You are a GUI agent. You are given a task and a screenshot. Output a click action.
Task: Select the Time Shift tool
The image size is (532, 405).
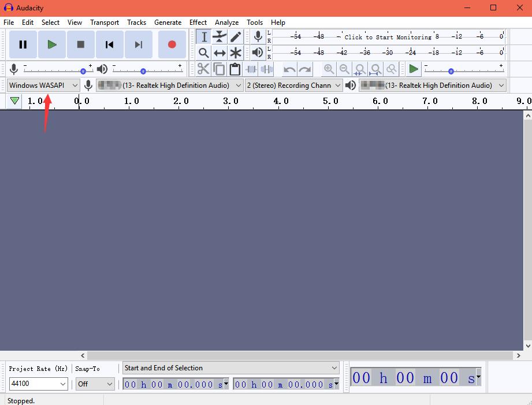(220, 53)
